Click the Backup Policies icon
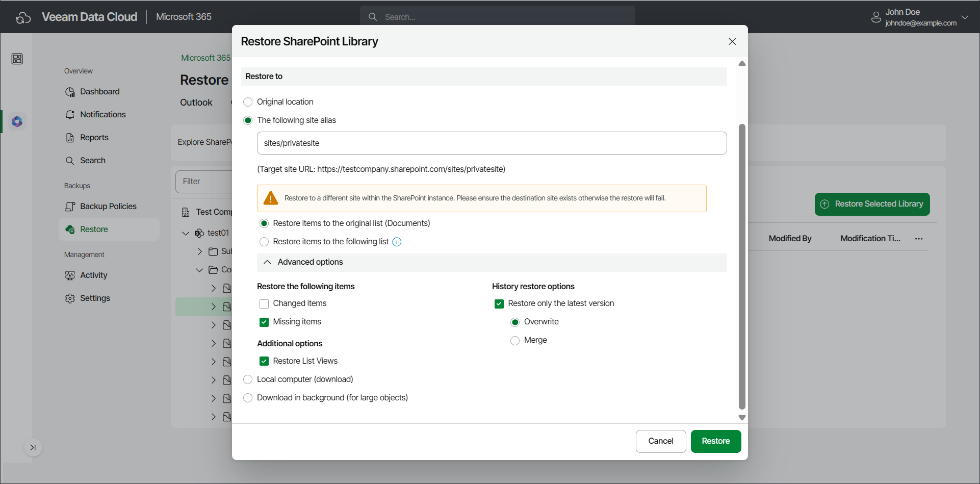980x484 pixels. tap(70, 207)
